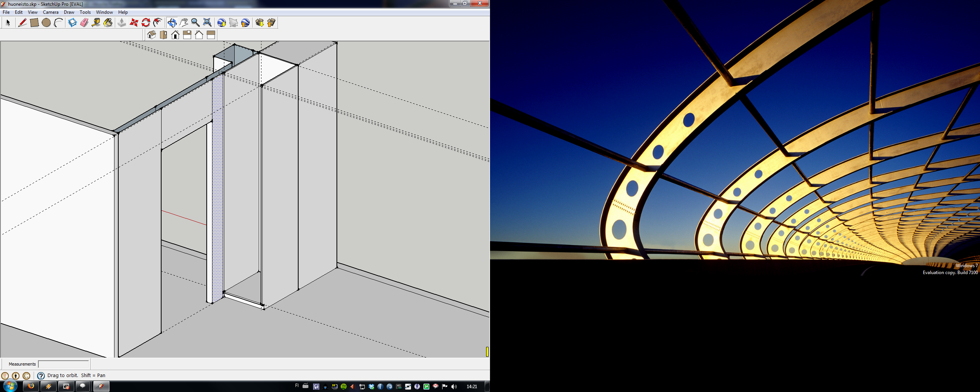Open the Window menu
Screen dimensions: 980x392
(104, 12)
